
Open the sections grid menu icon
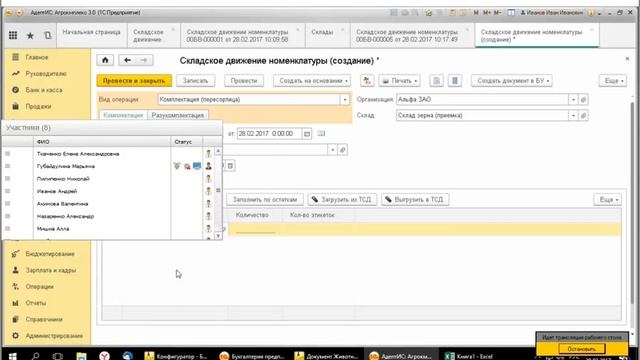(13, 36)
